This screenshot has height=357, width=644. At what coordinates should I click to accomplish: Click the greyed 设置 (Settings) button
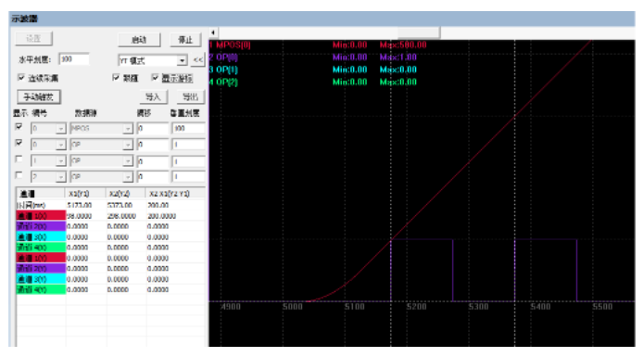[x=33, y=38]
